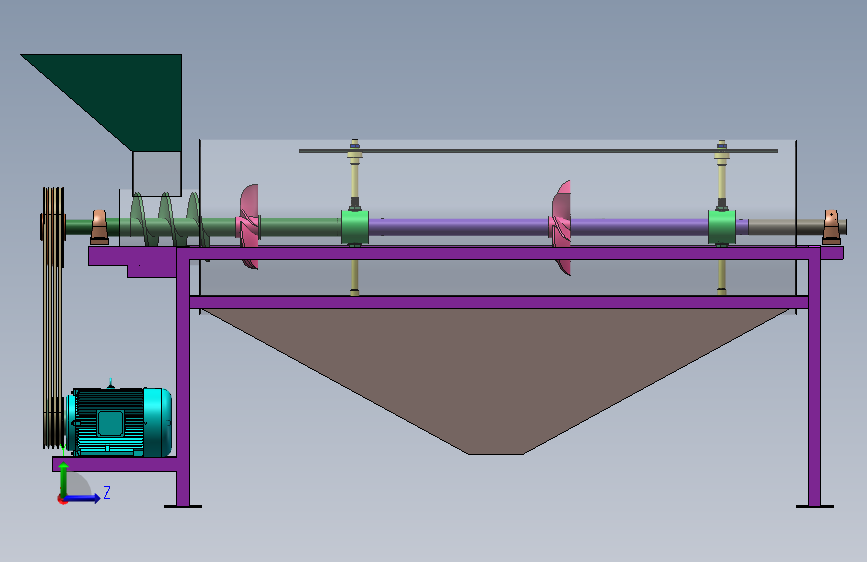Select the left copper bearing block
The image size is (867, 562).
pos(100,227)
